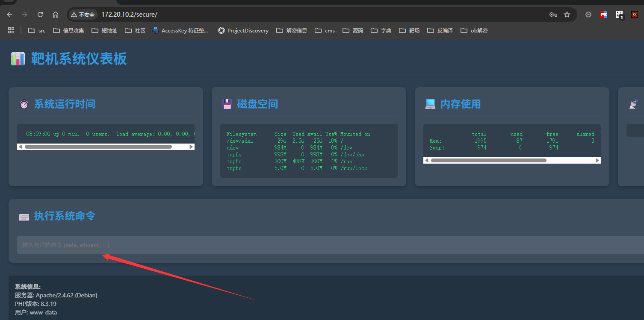Bookmark this page with the star icon
Screen dimensions: 644x320
point(567,14)
